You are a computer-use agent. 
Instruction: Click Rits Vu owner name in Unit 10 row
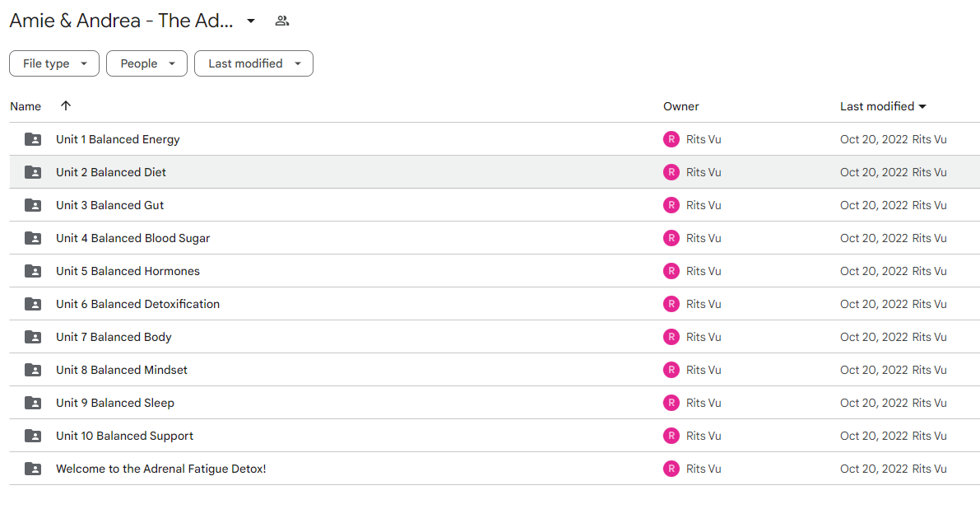pyautogui.click(x=704, y=436)
